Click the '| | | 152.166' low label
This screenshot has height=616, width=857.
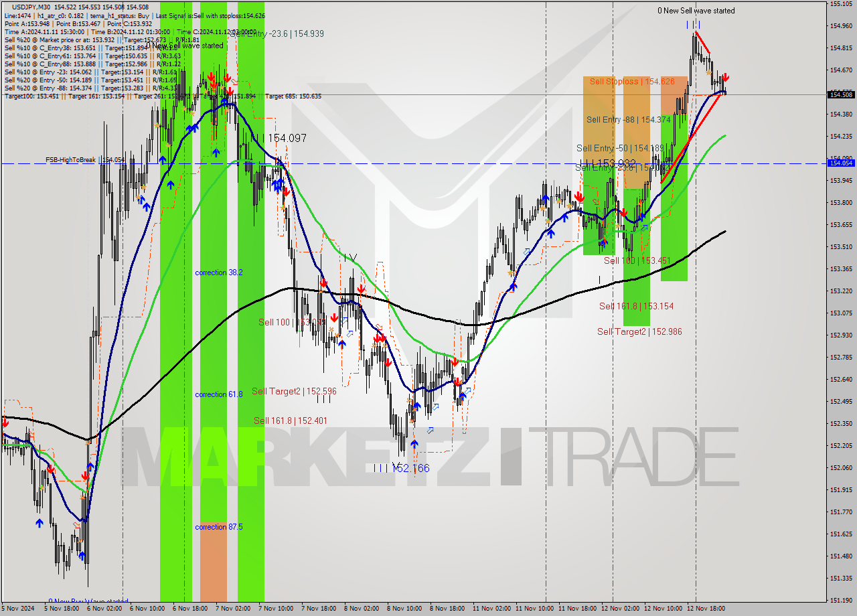coord(402,468)
